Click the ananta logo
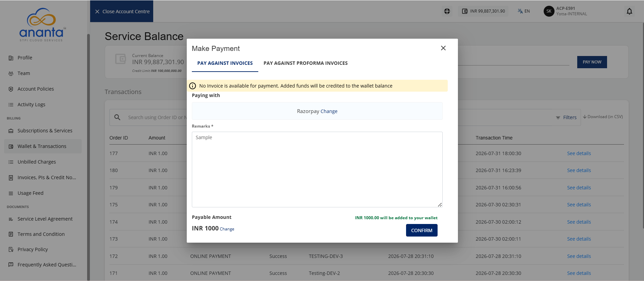Image resolution: width=644 pixels, height=281 pixels. [x=42, y=25]
